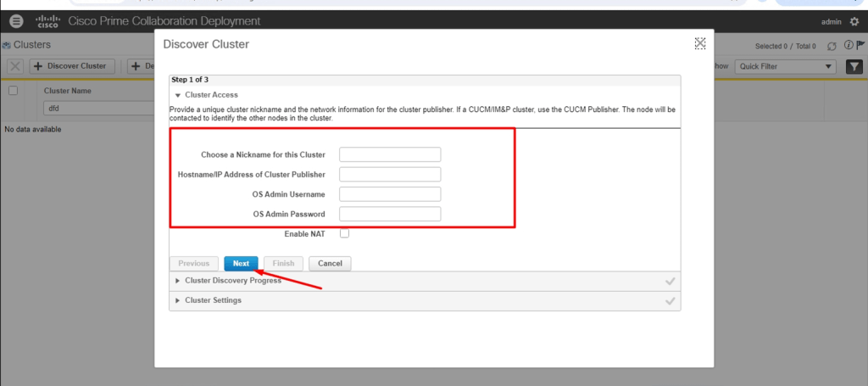868x386 pixels.
Task: Expand the Cluster Discovery Progress section
Action: tap(178, 281)
